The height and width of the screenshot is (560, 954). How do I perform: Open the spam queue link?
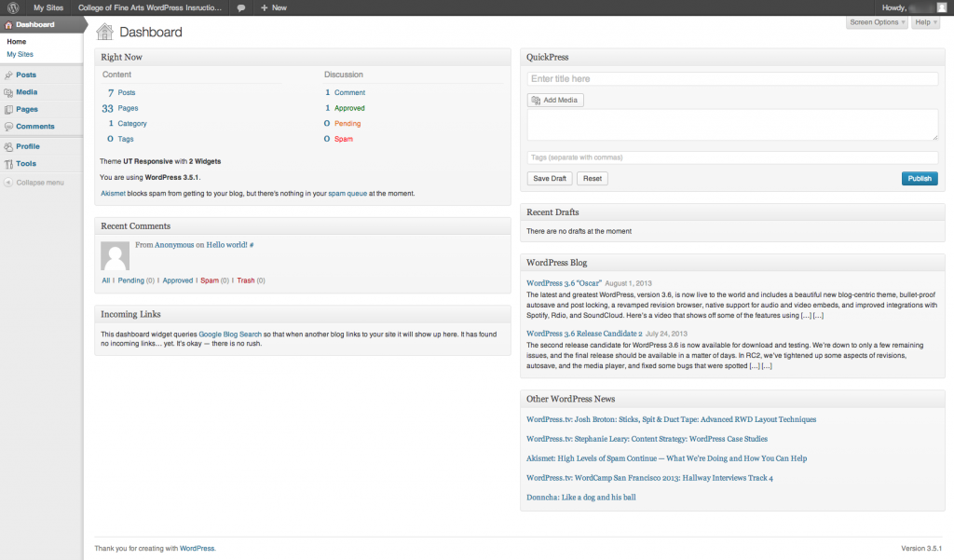click(x=348, y=194)
